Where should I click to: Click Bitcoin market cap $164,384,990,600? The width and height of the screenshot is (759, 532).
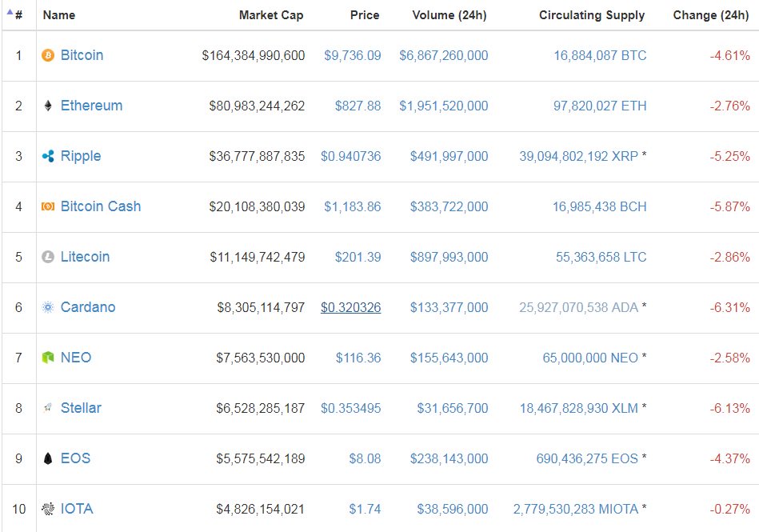(x=254, y=56)
